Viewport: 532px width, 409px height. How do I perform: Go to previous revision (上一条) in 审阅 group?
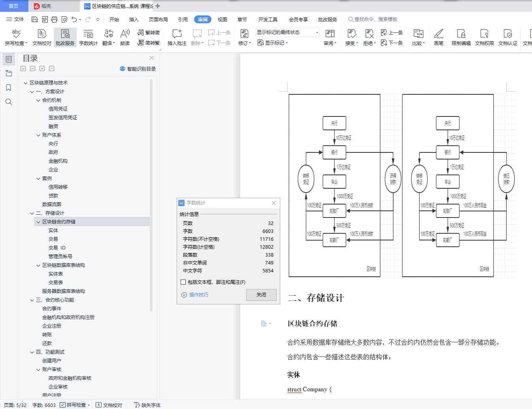coord(392,33)
